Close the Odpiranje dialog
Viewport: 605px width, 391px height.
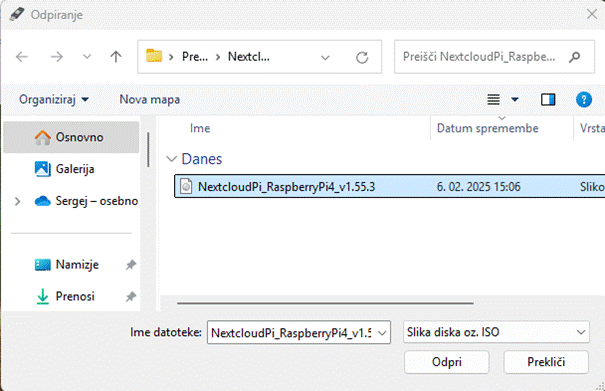(591, 14)
